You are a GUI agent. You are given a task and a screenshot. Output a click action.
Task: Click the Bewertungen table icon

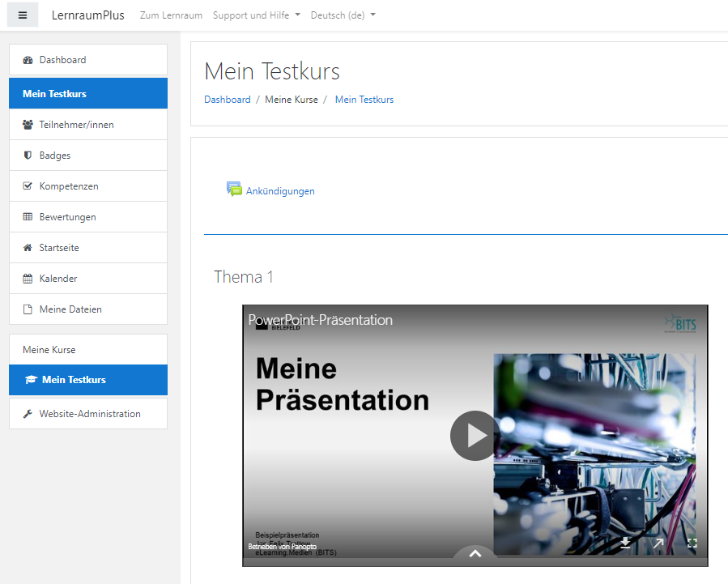tap(28, 217)
